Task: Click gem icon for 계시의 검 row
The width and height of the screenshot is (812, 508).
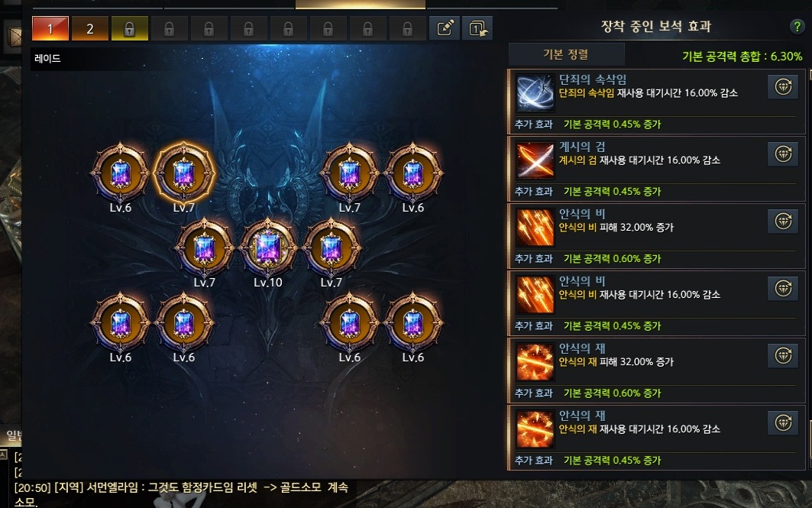Action: coord(783,154)
